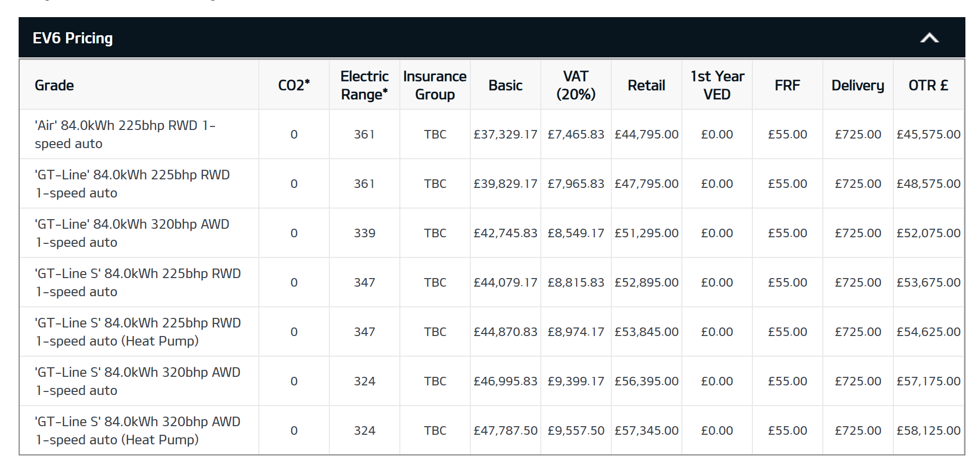Click the £47,795.00 retail price
The width and height of the screenshot is (980, 466).
pyautogui.click(x=647, y=184)
